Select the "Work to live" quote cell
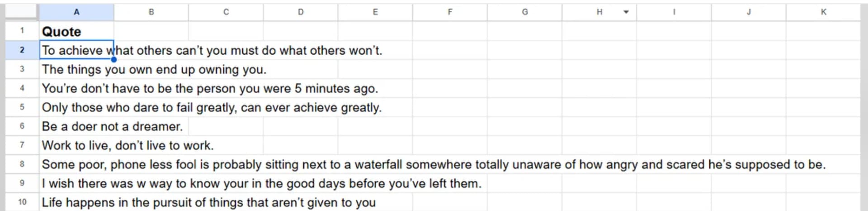The width and height of the screenshot is (868, 211). tap(76, 145)
